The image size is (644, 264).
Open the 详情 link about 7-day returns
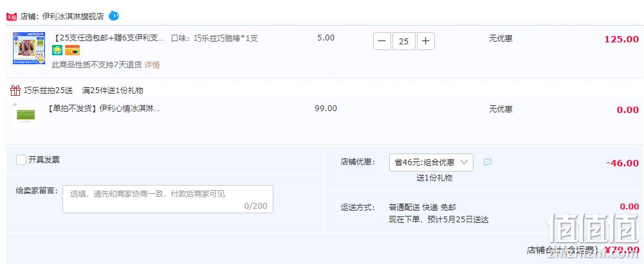(x=152, y=65)
